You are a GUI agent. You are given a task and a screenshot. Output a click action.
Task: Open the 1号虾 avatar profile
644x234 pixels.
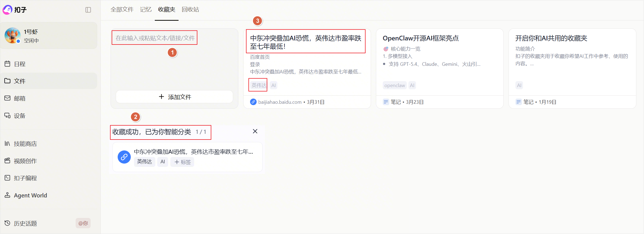tap(13, 35)
